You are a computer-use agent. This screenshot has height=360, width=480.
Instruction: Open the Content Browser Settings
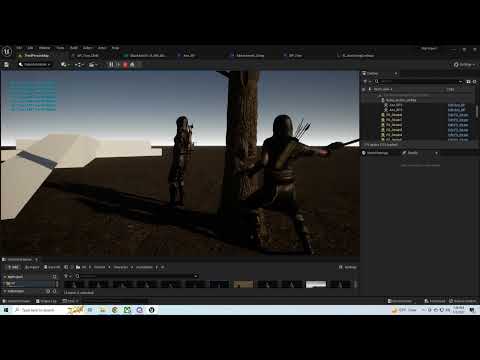[x=348, y=267]
